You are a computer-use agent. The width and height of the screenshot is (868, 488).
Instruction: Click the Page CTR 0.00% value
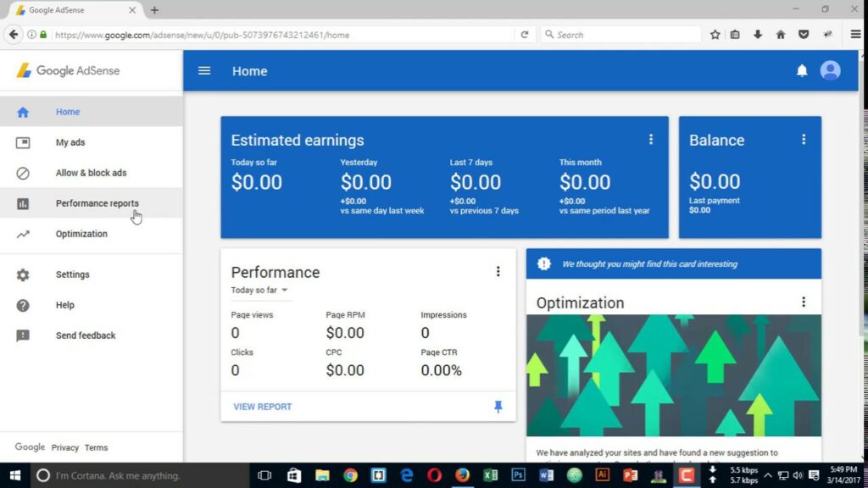click(x=441, y=370)
